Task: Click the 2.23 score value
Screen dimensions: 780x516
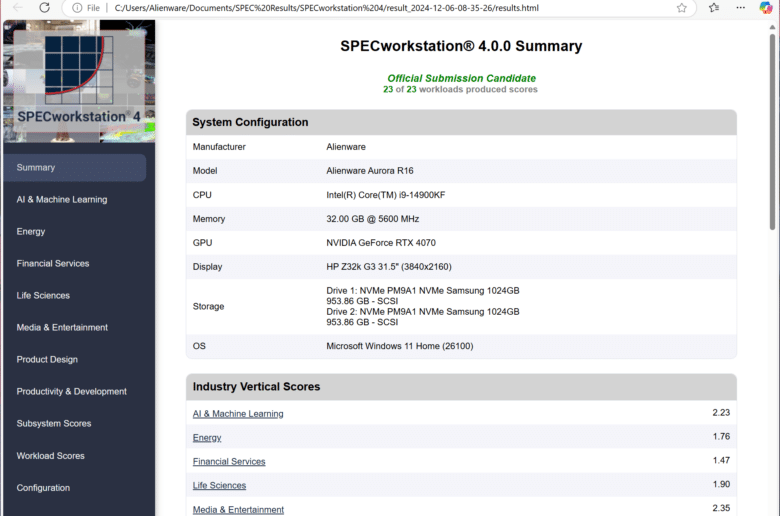Action: 721,413
